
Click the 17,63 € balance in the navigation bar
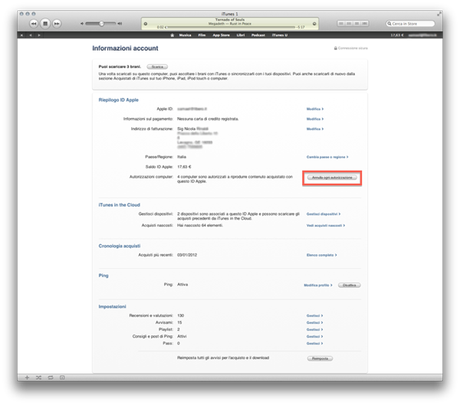[x=397, y=35]
